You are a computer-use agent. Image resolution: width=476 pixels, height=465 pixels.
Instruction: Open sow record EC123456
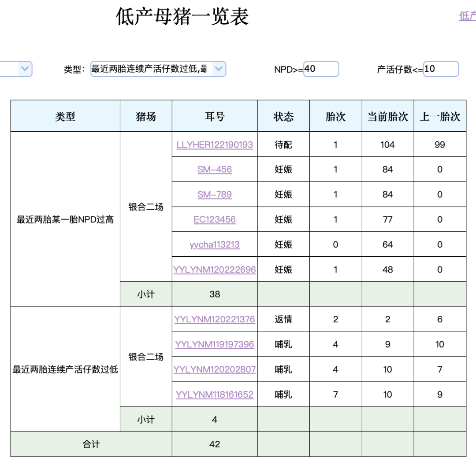point(215,219)
